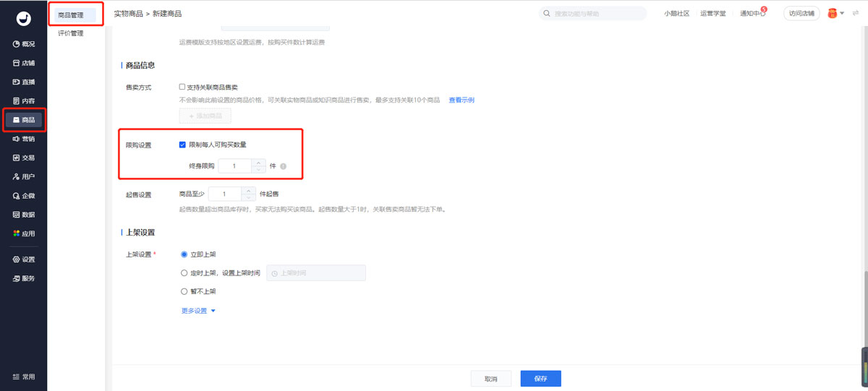Increase the 终身限购 quantity with up arrow
Viewport: 868px width, 391px height.
coord(259,163)
